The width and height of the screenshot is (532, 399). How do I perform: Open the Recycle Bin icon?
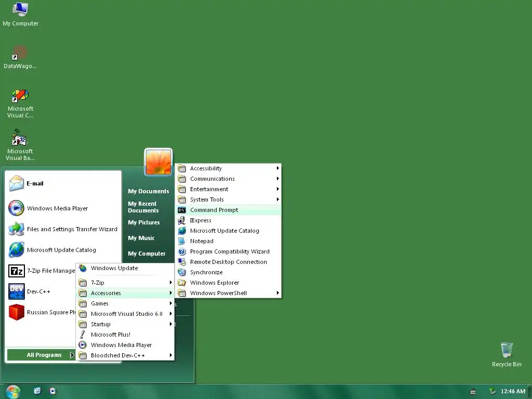pos(507,355)
